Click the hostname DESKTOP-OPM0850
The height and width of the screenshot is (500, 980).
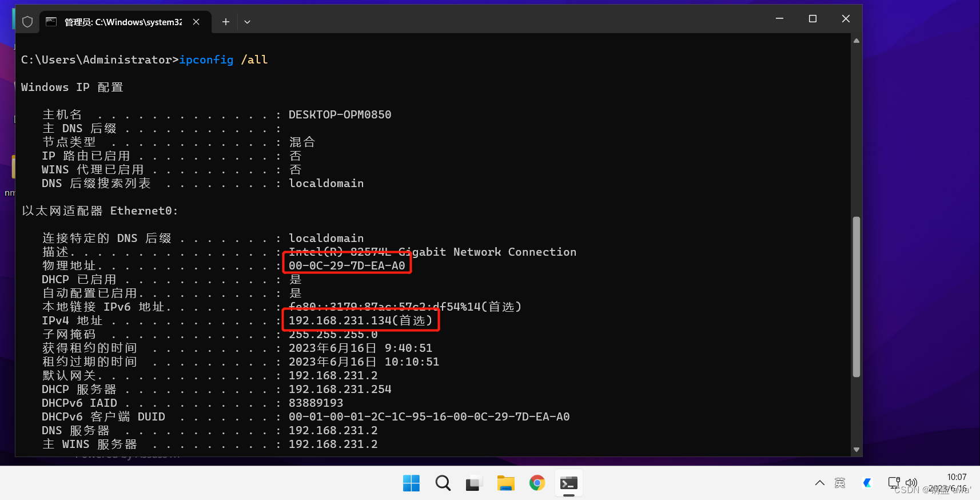point(340,114)
